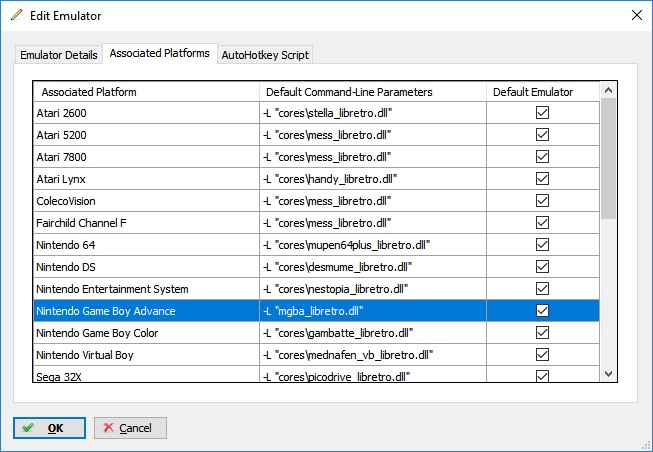Click the handy_libretro.dll parameter cell
The image size is (653, 452).
click(373, 179)
